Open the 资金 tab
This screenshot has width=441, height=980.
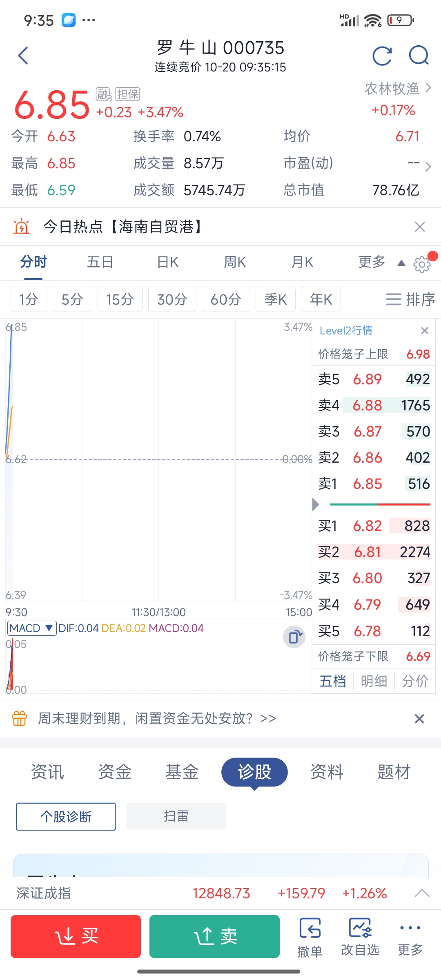point(115,772)
